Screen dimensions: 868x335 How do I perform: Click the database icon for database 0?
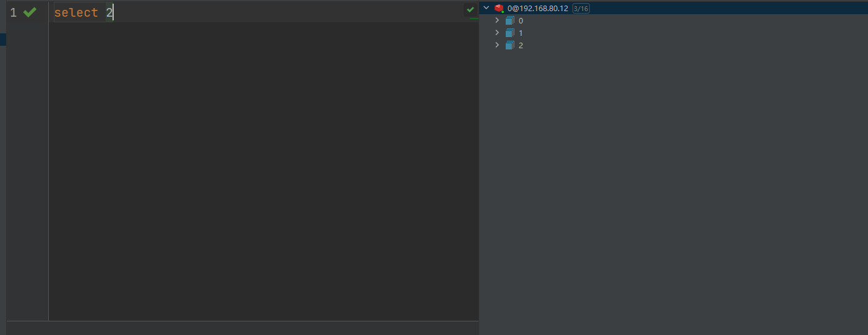(509, 20)
